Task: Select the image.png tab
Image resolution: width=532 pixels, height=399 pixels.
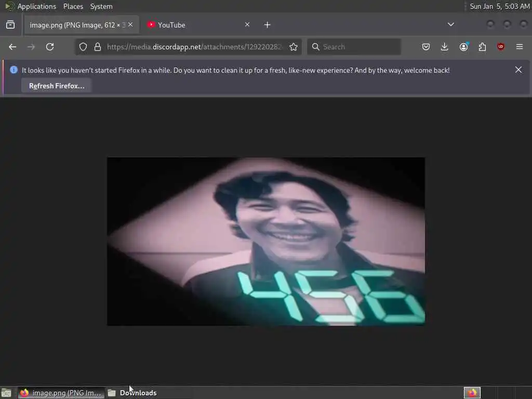Action: (x=82, y=25)
